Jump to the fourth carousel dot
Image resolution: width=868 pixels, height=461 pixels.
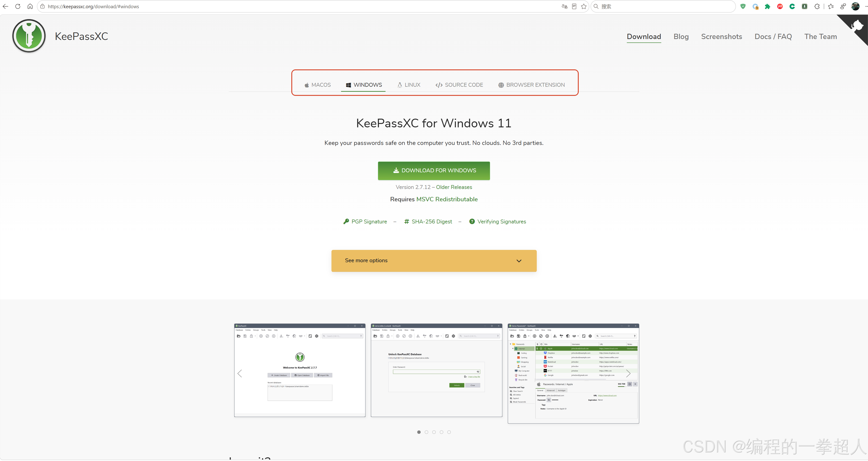click(441, 432)
